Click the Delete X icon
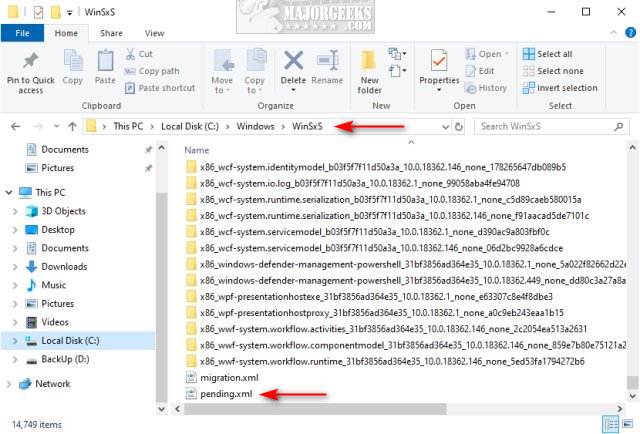Viewport: 640px width, 434px height. pyautogui.click(x=293, y=61)
